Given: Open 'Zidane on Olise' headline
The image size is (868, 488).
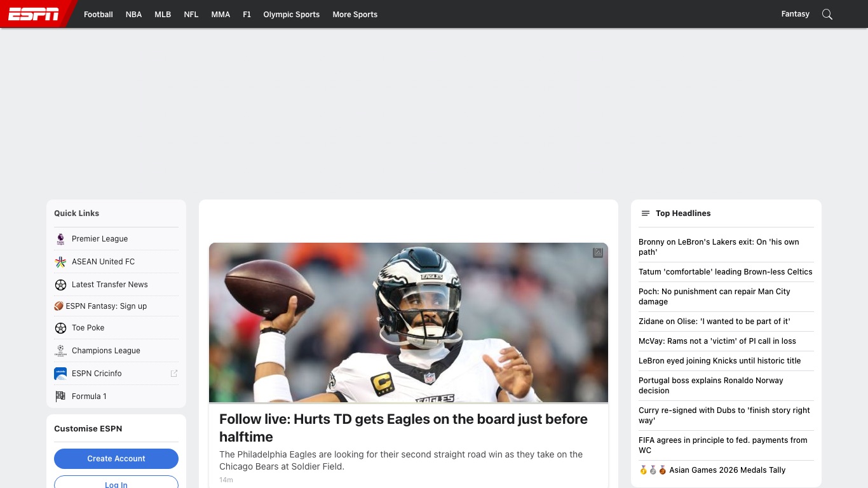Looking at the screenshot, I should click(714, 322).
